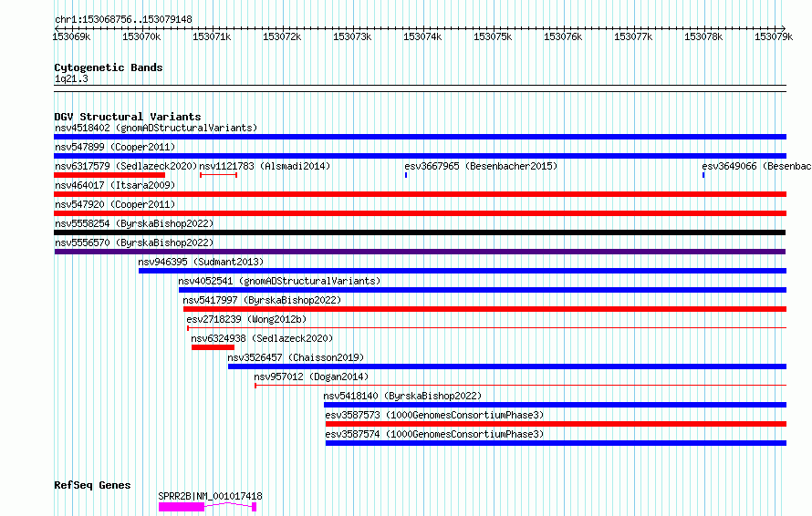
Task: Select nsv464017 (Itsara2009) label
Action: 115,185
